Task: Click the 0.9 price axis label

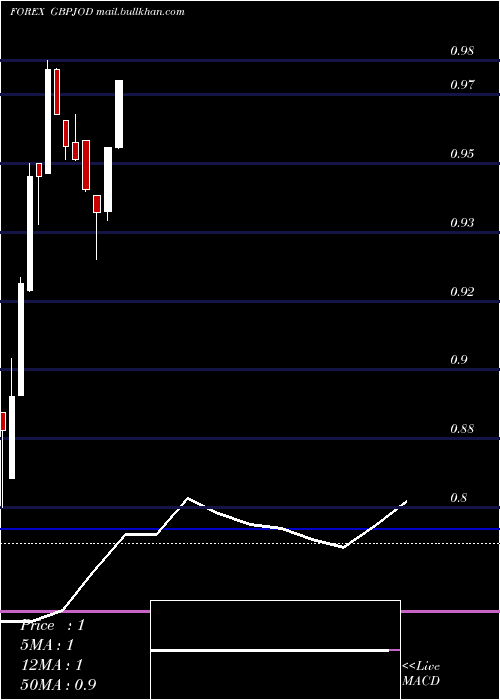Action: click(459, 360)
